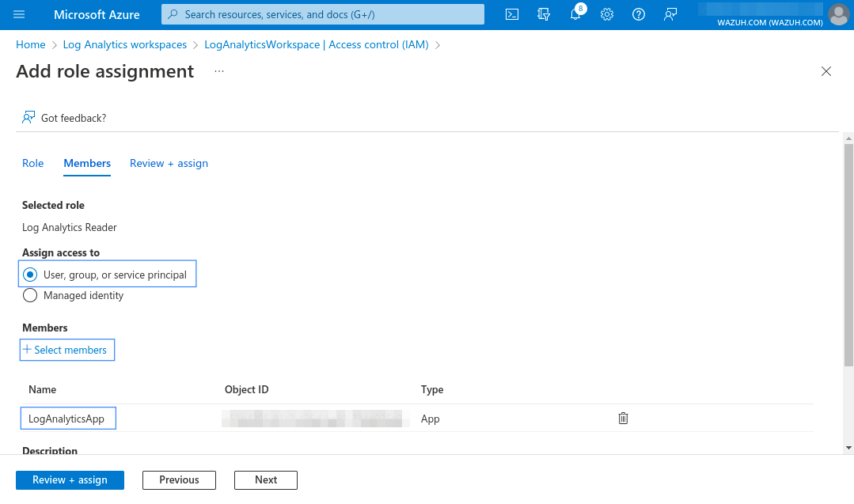This screenshot has height=504, width=854.
Task: Click the Got feedback? icon
Action: pyautogui.click(x=28, y=118)
